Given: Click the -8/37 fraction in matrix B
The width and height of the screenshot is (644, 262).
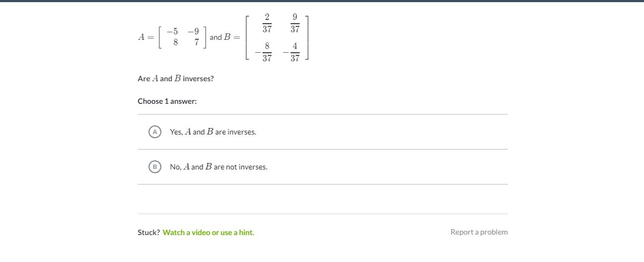Looking at the screenshot, I should 263,52.
